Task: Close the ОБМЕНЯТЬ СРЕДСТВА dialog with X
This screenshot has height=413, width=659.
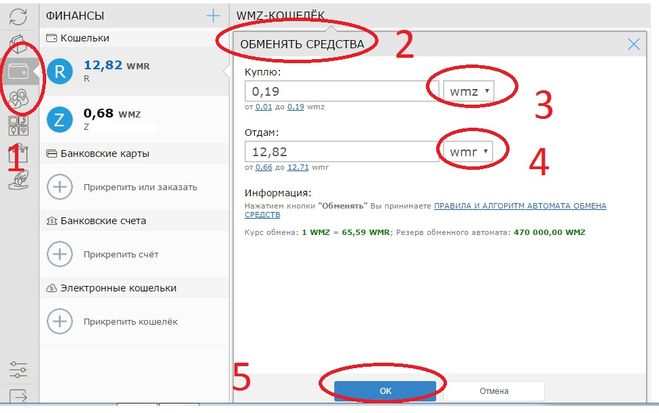Action: (633, 44)
